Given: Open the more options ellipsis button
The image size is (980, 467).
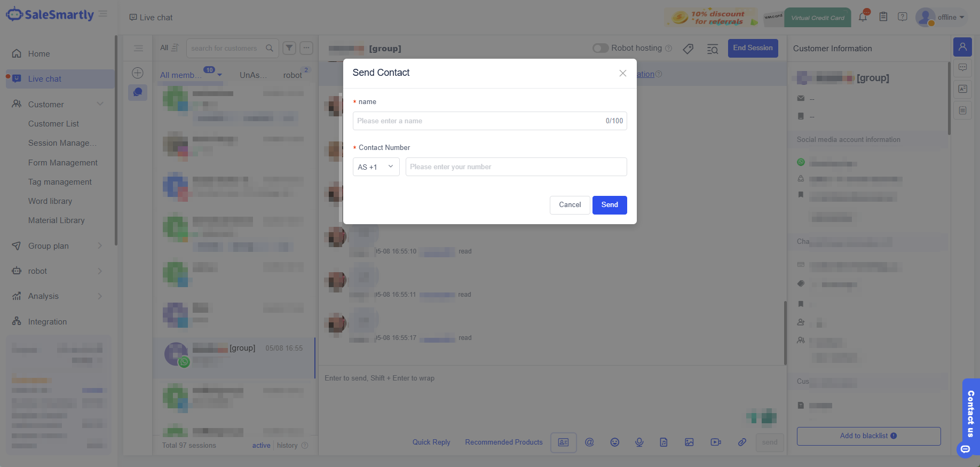Looking at the screenshot, I should coord(306,48).
